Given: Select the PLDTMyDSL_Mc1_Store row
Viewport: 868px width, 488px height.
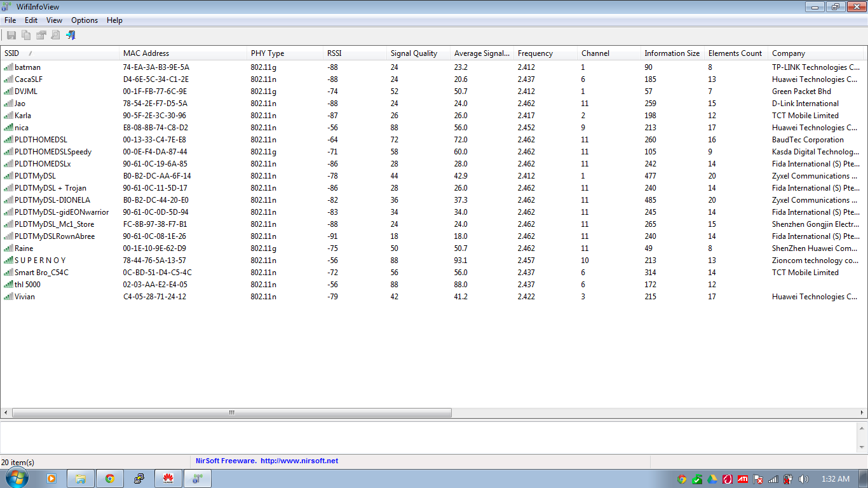Looking at the screenshot, I should pos(433,224).
